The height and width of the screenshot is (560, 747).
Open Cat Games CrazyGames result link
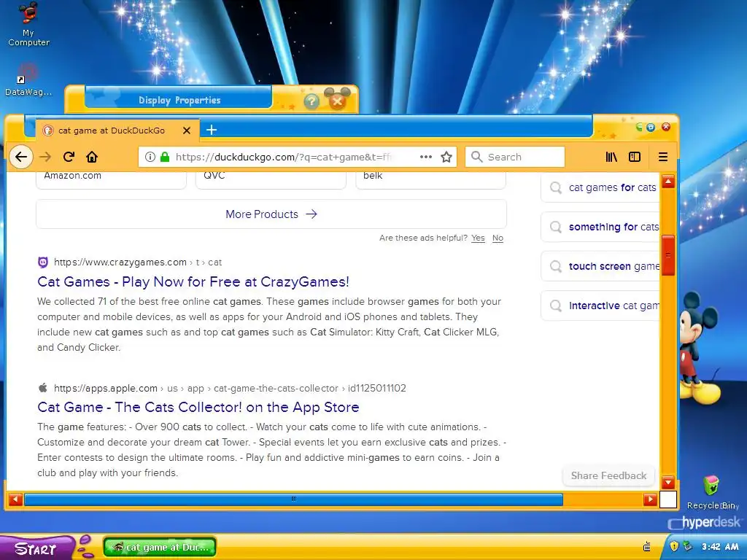[x=193, y=282]
